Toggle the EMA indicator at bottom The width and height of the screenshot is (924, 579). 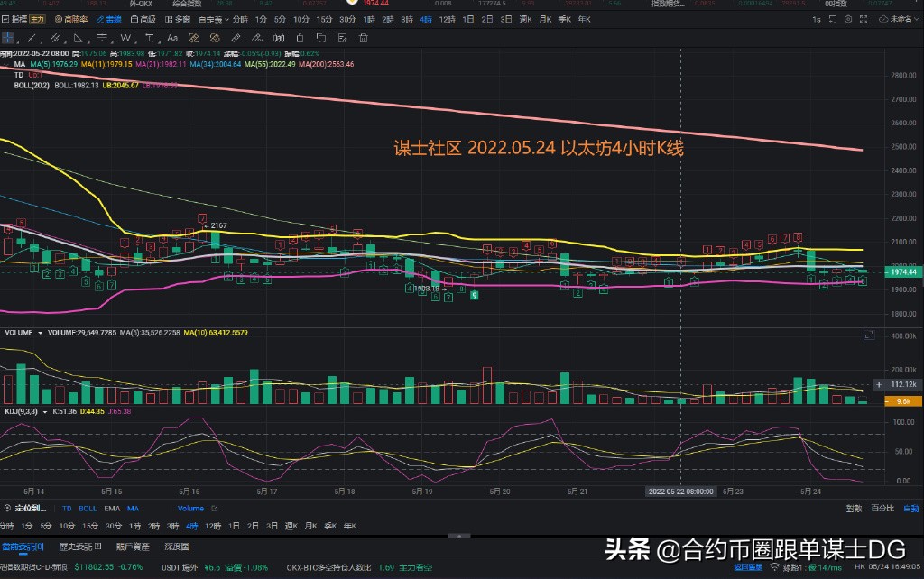112,508
